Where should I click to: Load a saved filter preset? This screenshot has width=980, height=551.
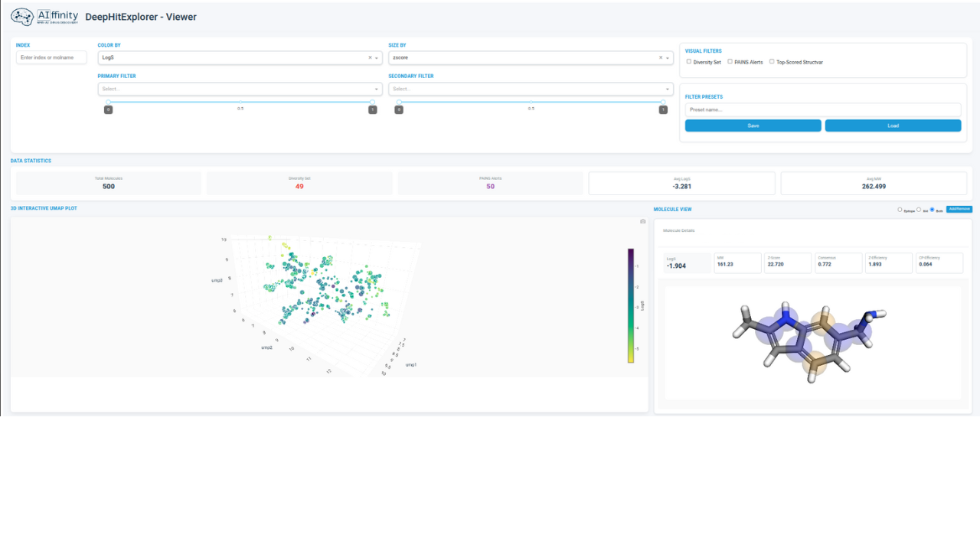tap(893, 125)
